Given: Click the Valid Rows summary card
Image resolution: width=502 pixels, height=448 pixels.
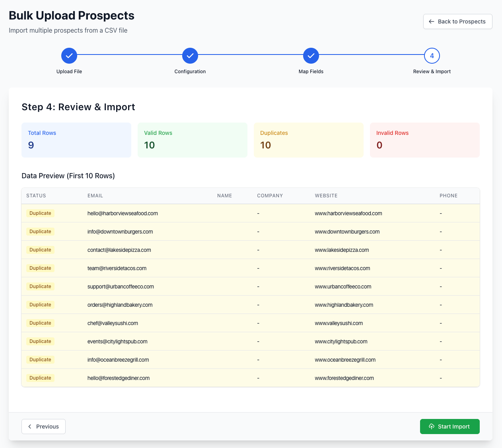Looking at the screenshot, I should [x=193, y=140].
